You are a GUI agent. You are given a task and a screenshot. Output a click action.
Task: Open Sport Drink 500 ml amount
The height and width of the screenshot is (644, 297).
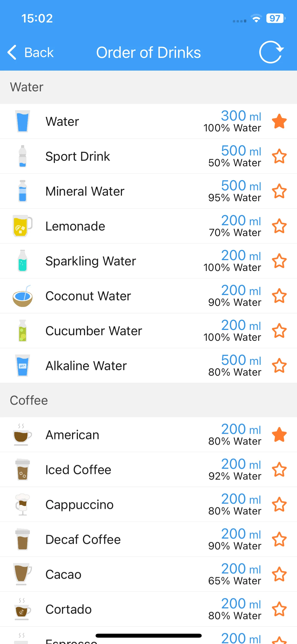241,151
